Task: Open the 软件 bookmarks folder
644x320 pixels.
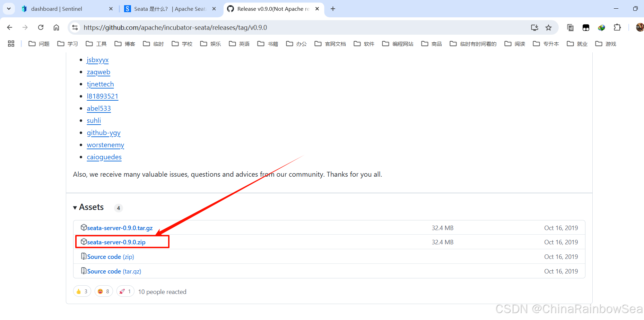Action: [364, 44]
